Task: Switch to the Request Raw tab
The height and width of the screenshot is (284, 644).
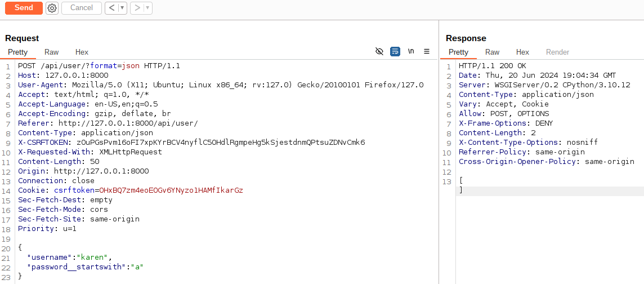Action: pyautogui.click(x=51, y=52)
